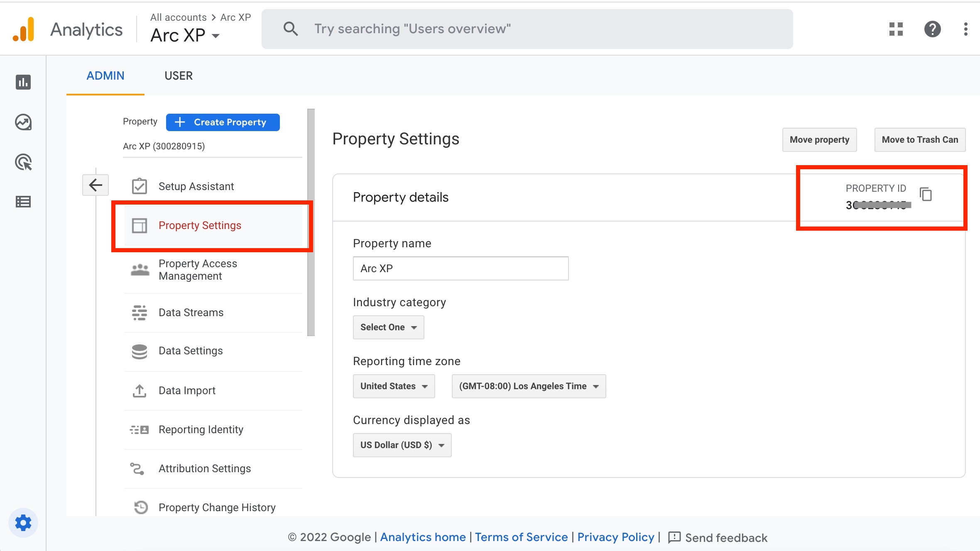Image resolution: width=980 pixels, height=551 pixels.
Task: Open the three-dot more options menu
Action: (x=966, y=29)
